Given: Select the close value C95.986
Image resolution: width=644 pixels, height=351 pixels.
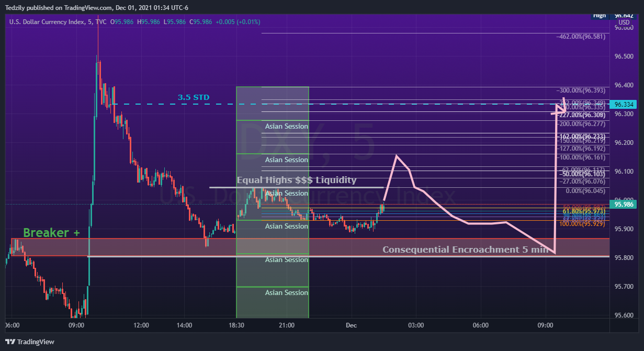Looking at the screenshot, I should click(x=200, y=22).
